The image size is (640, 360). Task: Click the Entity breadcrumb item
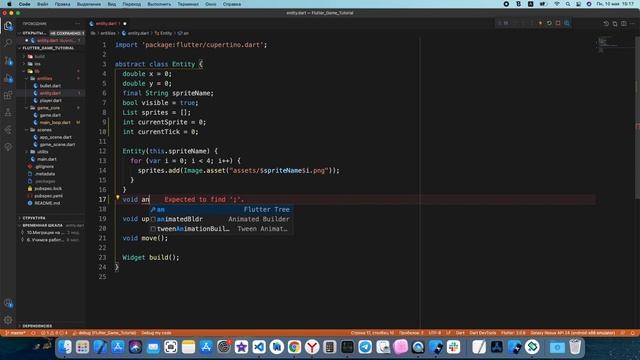point(164,33)
